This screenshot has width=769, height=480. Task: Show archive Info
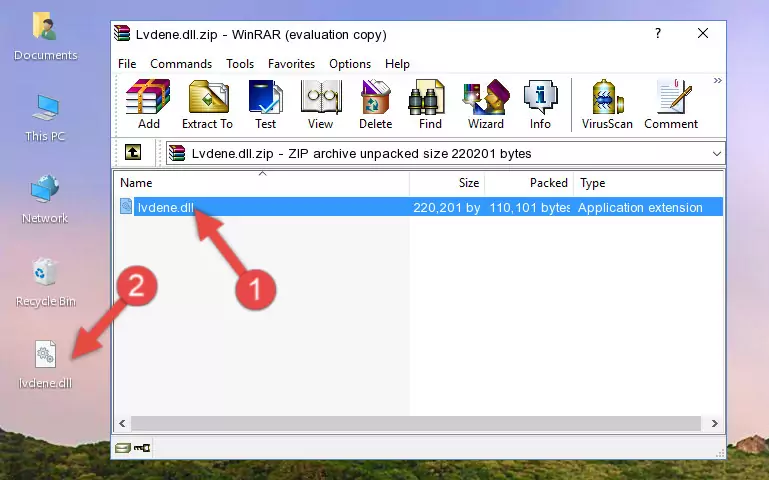pyautogui.click(x=540, y=104)
